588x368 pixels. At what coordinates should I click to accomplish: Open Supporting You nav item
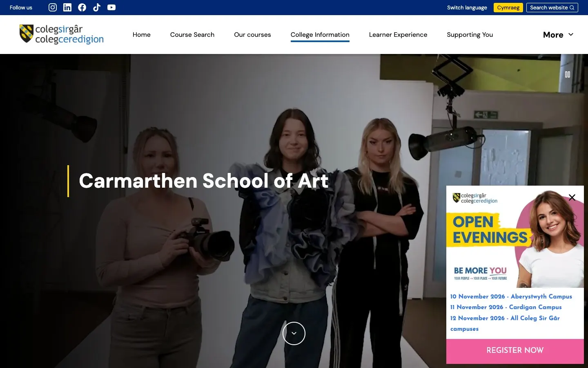[470, 35]
